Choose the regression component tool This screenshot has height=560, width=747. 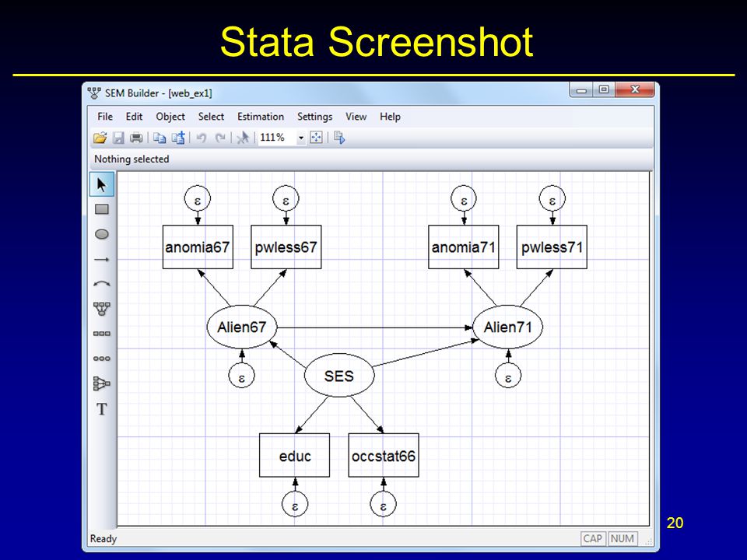point(101,383)
